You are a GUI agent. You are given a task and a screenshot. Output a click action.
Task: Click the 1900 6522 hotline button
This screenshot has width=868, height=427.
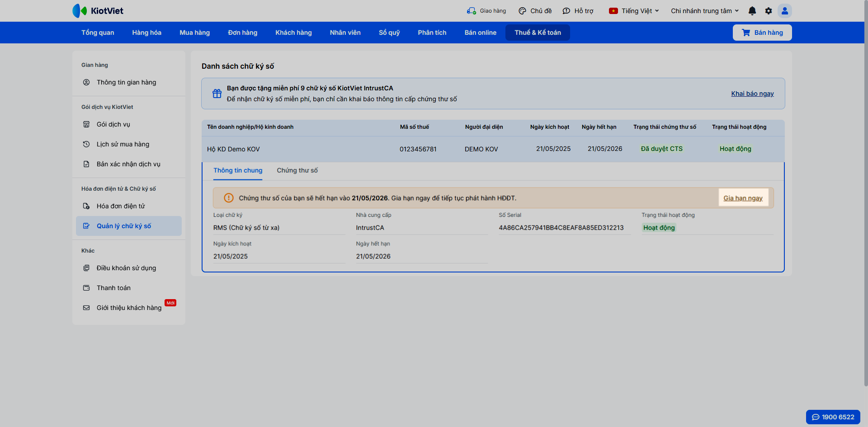[833, 417]
